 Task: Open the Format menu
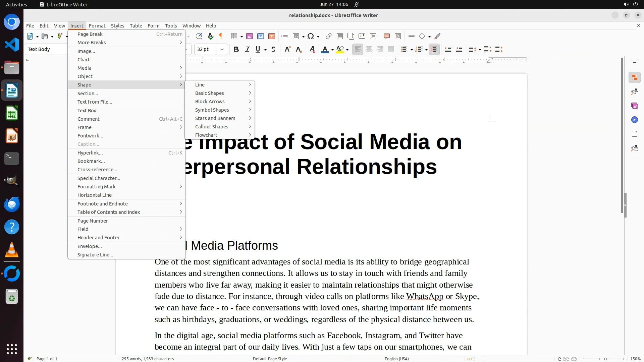pos(97,26)
